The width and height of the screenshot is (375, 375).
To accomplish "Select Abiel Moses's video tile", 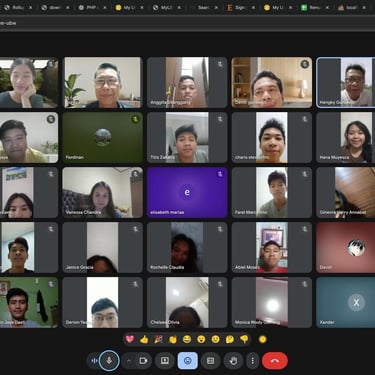I will tap(272, 248).
